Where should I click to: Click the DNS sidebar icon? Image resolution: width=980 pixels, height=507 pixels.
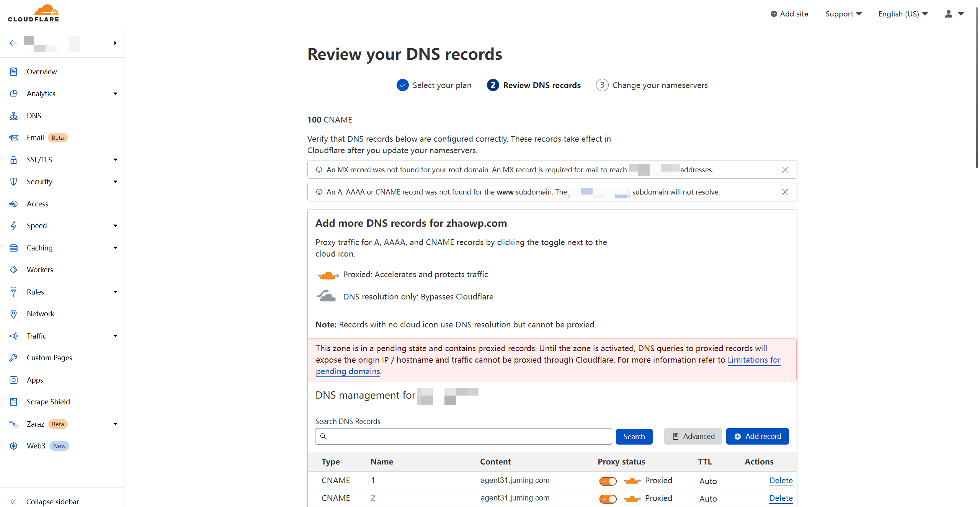[14, 116]
